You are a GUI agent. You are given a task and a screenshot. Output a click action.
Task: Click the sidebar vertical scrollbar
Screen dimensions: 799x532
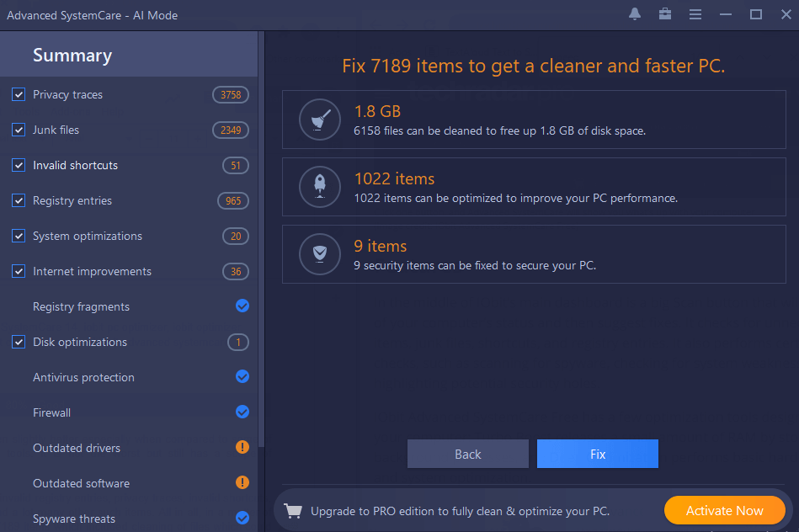(261, 240)
